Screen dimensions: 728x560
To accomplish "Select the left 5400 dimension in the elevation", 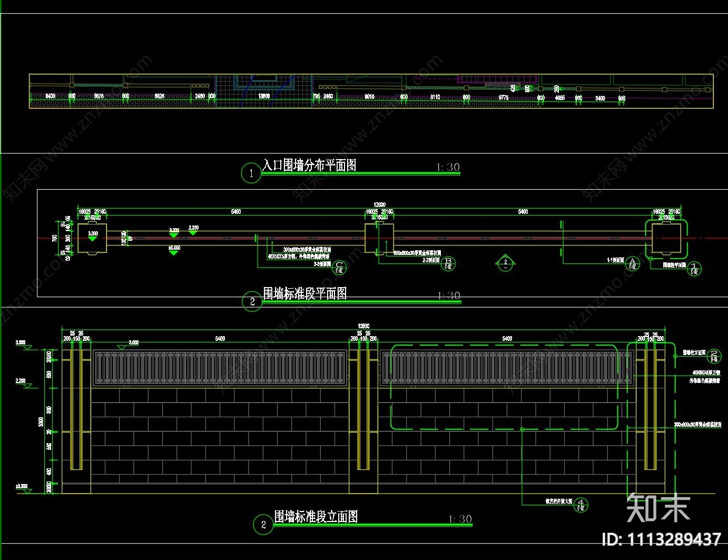I will click(x=220, y=339).
